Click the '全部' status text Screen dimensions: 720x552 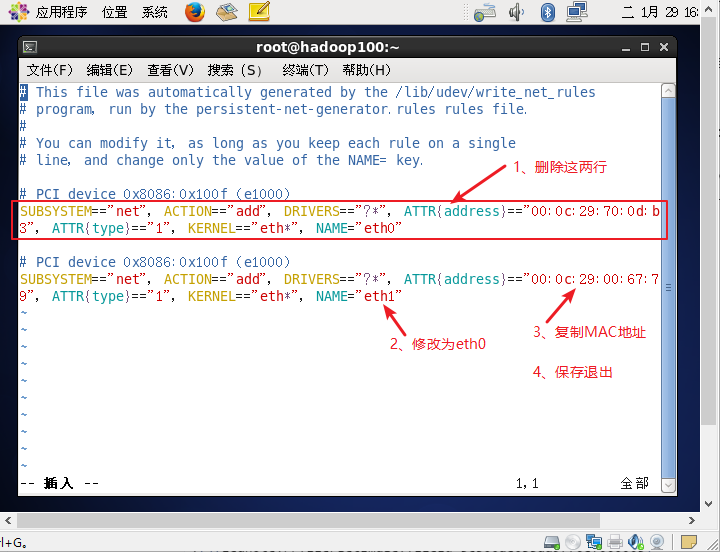pyautogui.click(x=634, y=483)
